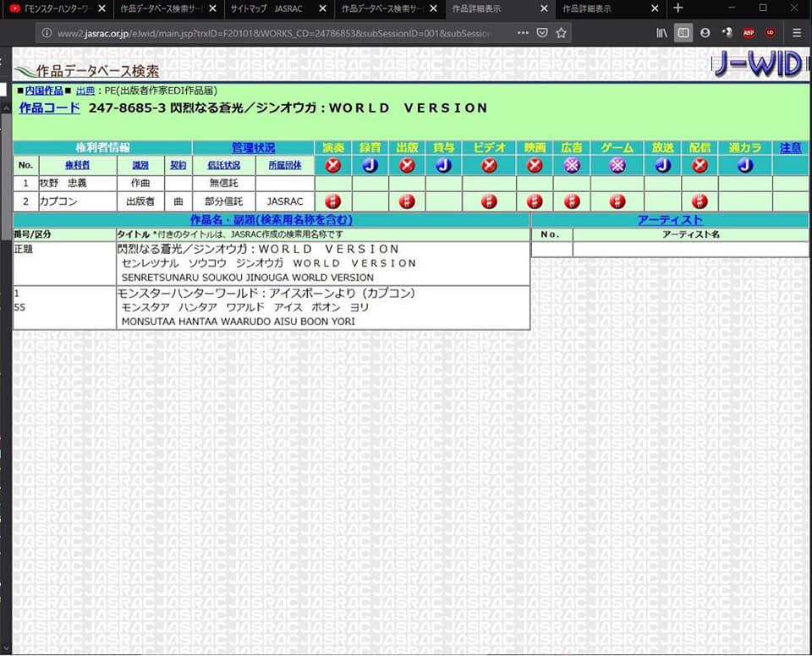The height and width of the screenshot is (656, 812).
Task: Switch to the last 作品詳細表示 tab
Action: tap(610, 8)
